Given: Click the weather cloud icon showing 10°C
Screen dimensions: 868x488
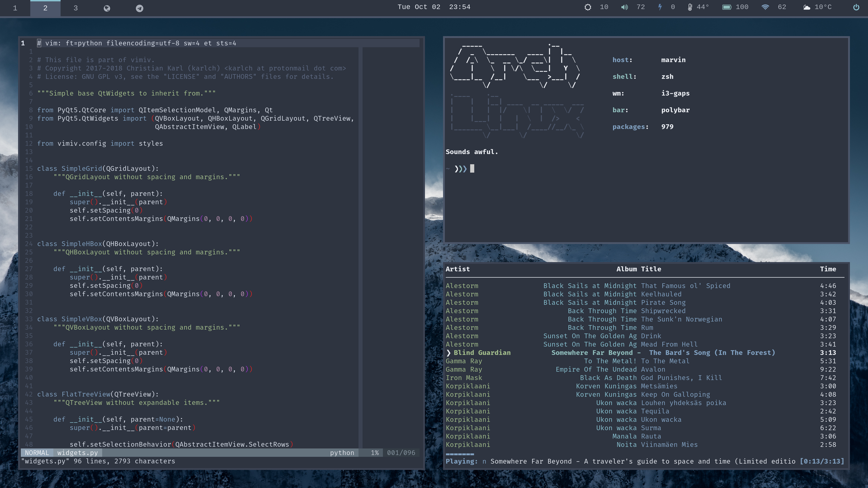Looking at the screenshot, I should click(x=807, y=7).
